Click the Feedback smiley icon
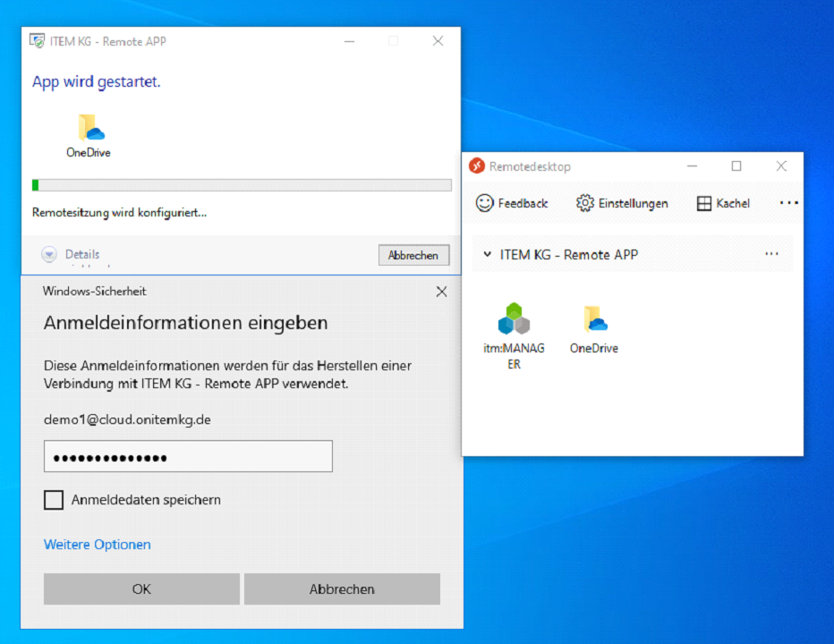The width and height of the screenshot is (834, 644). [x=484, y=203]
